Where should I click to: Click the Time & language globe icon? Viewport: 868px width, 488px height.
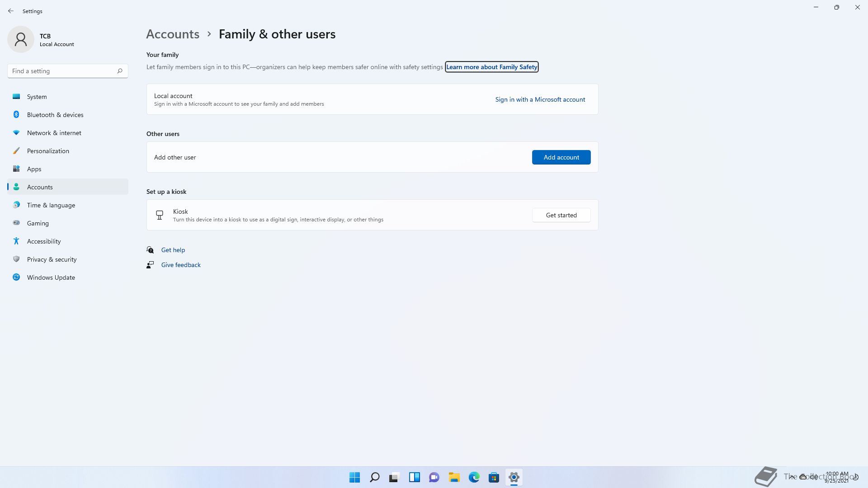click(16, 205)
